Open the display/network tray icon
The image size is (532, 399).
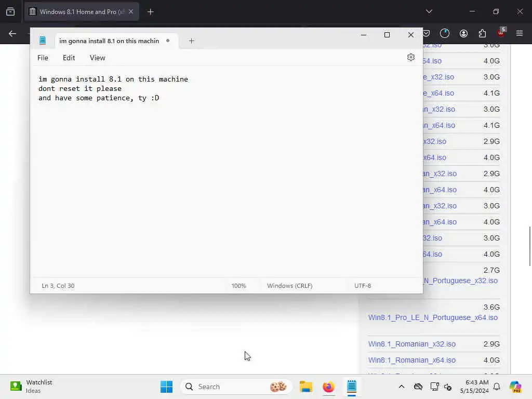(x=434, y=387)
